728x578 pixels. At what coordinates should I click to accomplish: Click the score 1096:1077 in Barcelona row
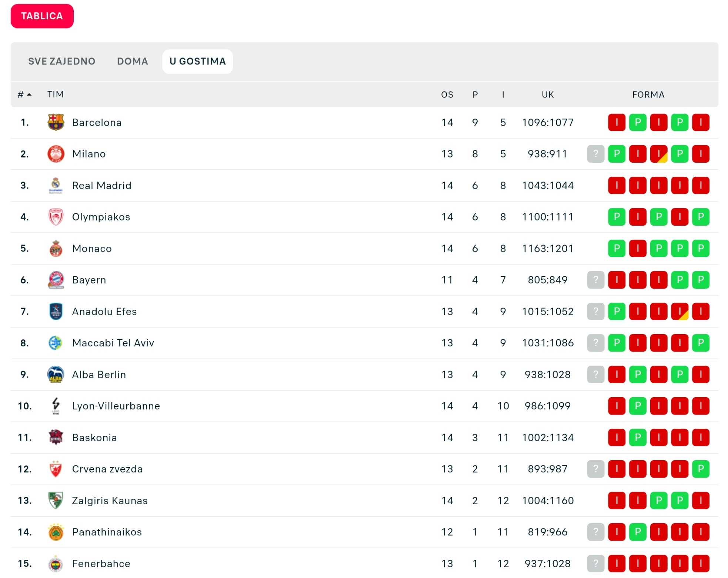point(548,122)
